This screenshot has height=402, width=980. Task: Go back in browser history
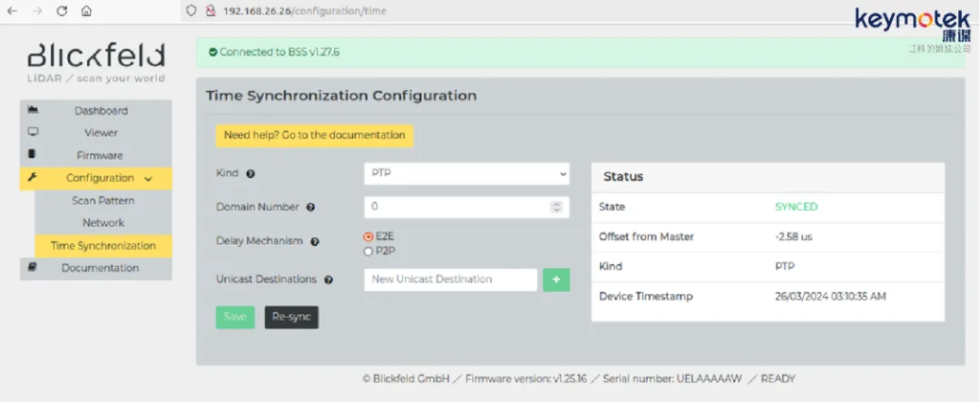pos(11,11)
